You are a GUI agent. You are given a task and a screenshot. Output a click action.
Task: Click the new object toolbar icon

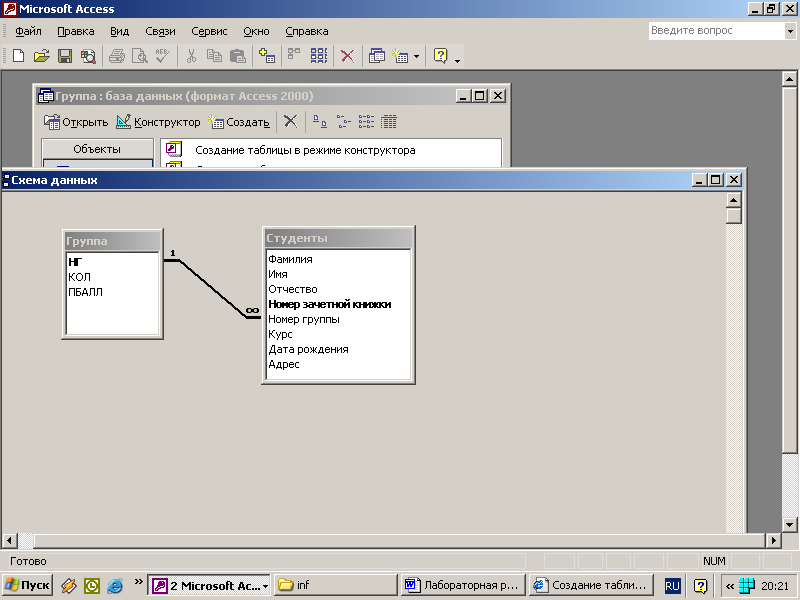point(400,56)
